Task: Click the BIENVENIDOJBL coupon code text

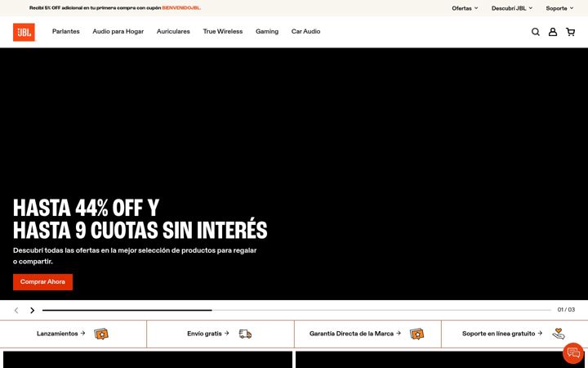Action: (181, 8)
